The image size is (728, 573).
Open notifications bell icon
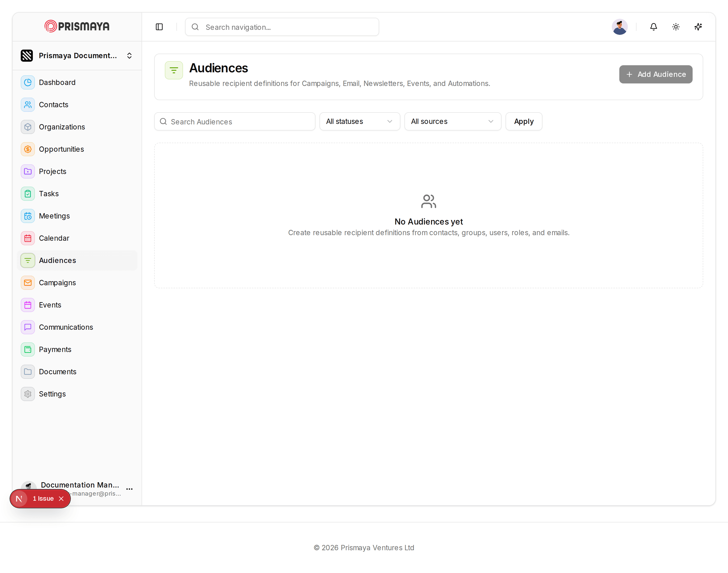click(653, 27)
